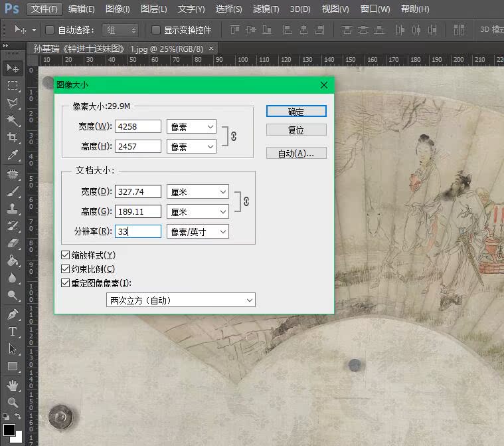
Task: Select the Move tool in the toolbox
Action: pyautogui.click(x=13, y=68)
